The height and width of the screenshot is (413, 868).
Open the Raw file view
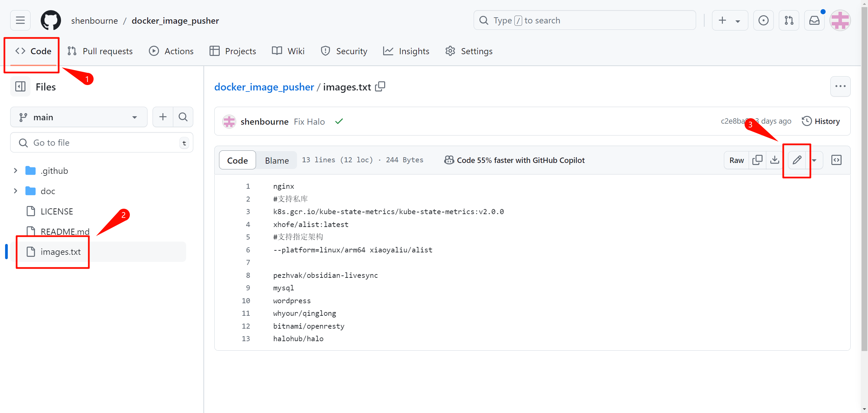736,160
